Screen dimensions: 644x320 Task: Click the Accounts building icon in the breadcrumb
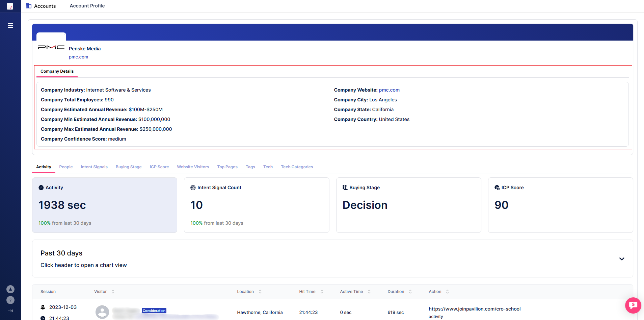(29, 6)
